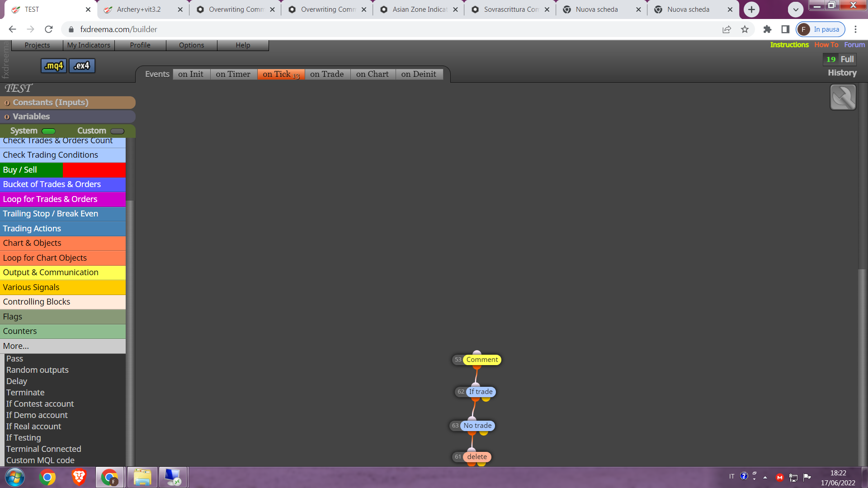Screen dimensions: 868x488
Task: Select the If Contest account block
Action: click(40, 404)
